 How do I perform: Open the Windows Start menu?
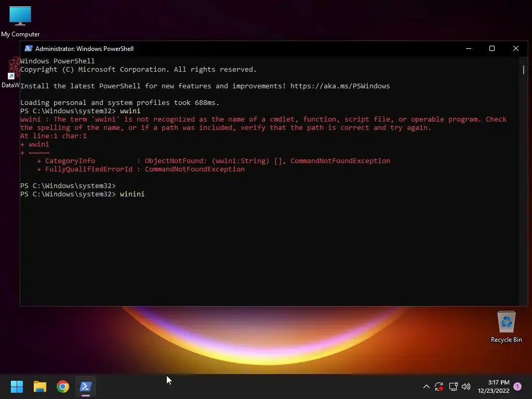point(17,387)
